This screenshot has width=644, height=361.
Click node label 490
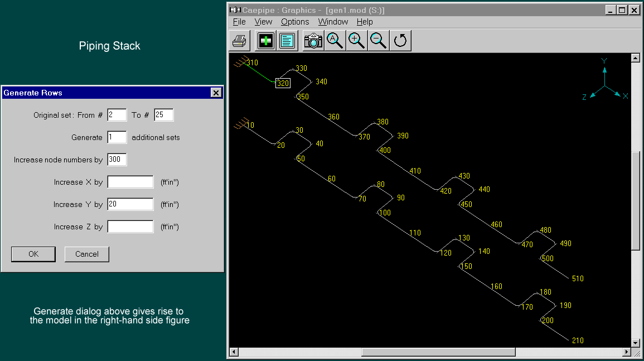pos(565,243)
